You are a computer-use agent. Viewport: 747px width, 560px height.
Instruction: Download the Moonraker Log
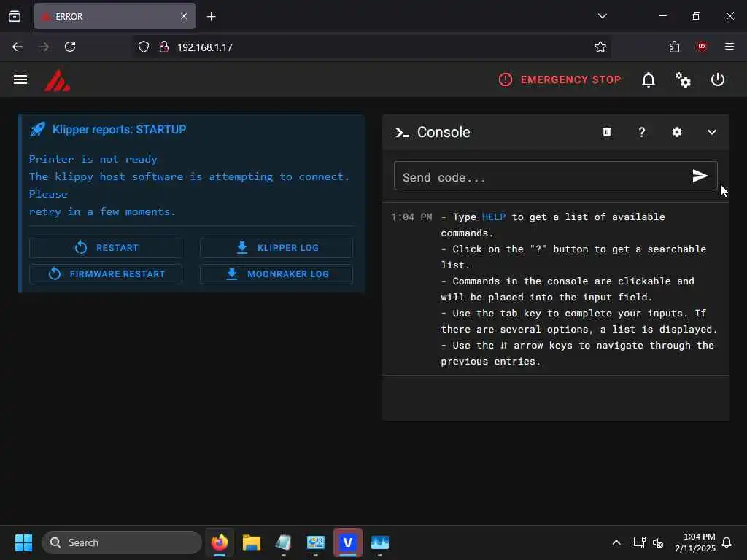276,274
